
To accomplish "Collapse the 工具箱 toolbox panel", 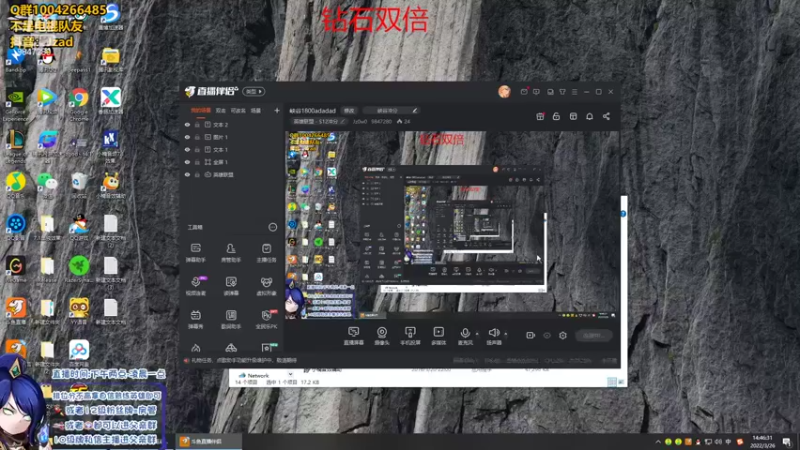I will click(272, 227).
